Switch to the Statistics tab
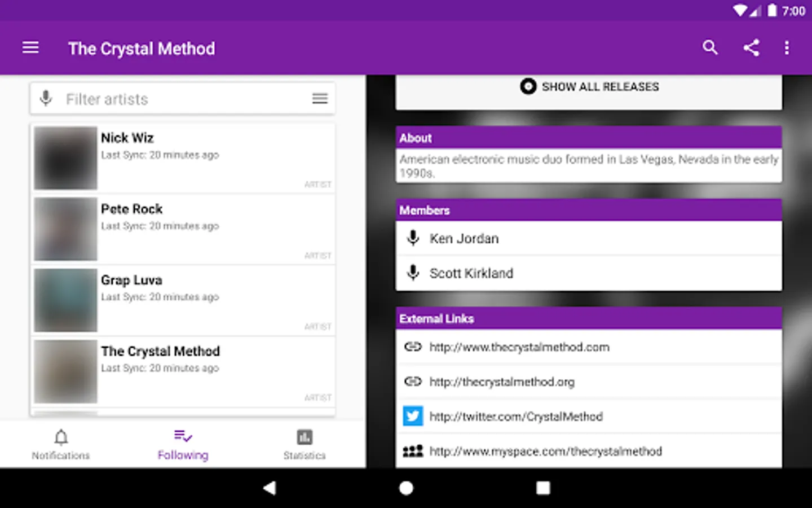The height and width of the screenshot is (508, 812). pyautogui.click(x=304, y=444)
